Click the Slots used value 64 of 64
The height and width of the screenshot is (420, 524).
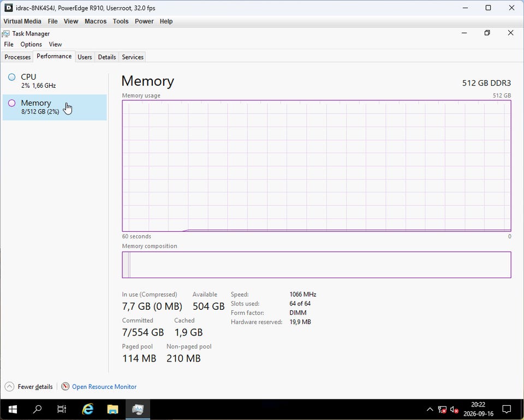(300, 303)
